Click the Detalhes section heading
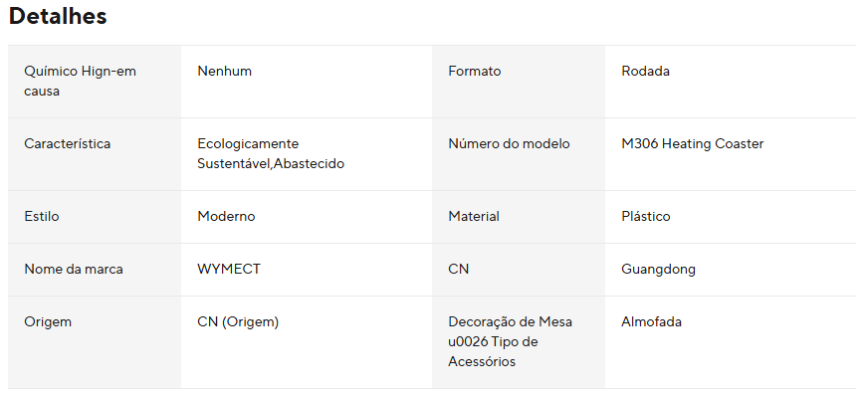This screenshot has width=868, height=398. pyautogui.click(x=58, y=17)
